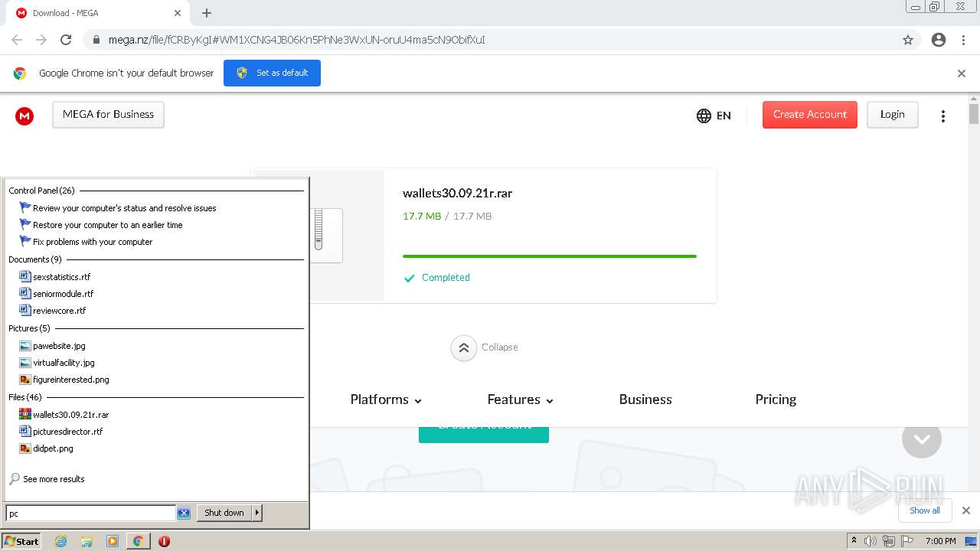Open didpet.png file
The image size is (980, 551).
pyautogui.click(x=47, y=448)
